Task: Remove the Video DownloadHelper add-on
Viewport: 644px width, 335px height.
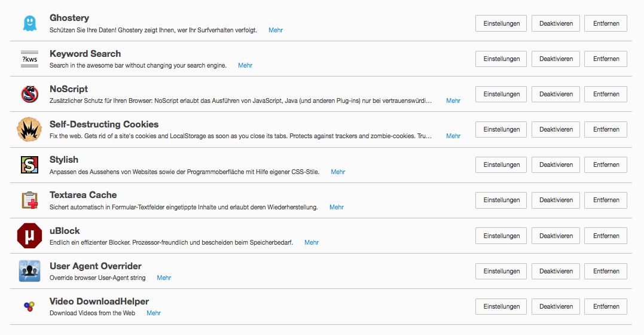Action: tap(606, 306)
